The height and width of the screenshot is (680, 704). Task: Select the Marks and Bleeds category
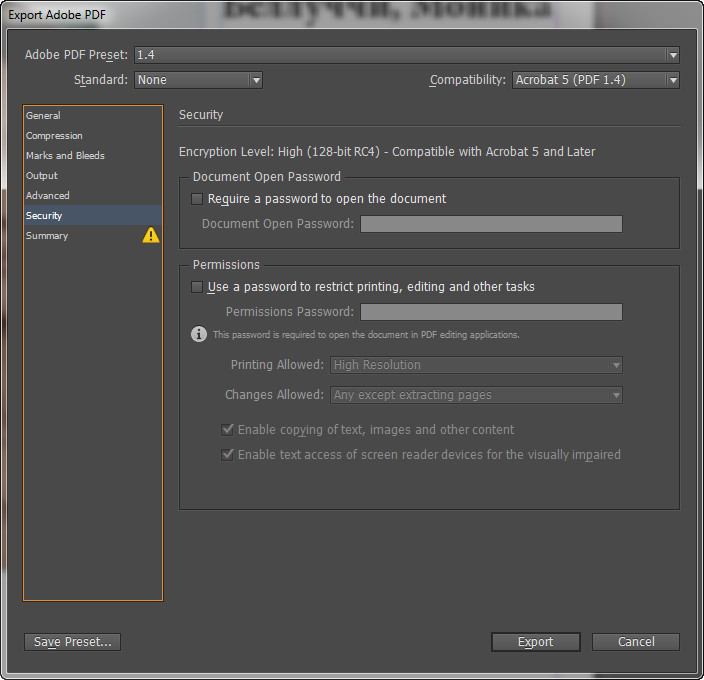coord(92,155)
